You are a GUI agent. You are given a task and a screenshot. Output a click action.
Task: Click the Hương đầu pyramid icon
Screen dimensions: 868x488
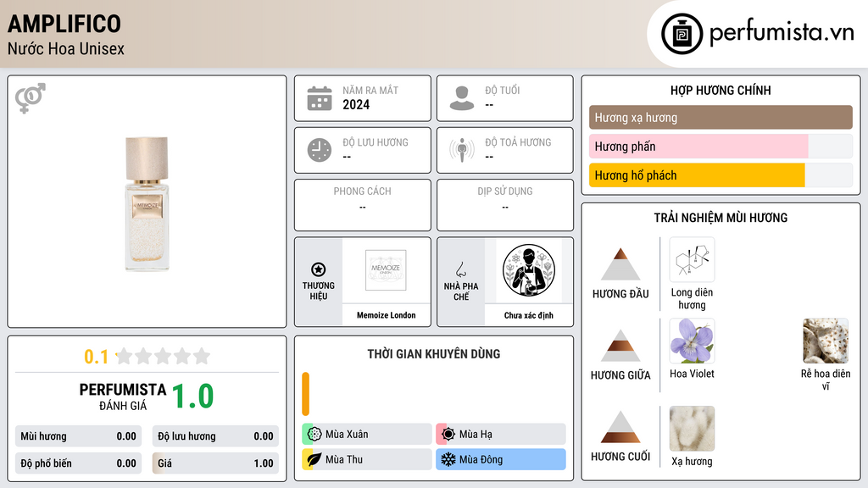pos(620,264)
